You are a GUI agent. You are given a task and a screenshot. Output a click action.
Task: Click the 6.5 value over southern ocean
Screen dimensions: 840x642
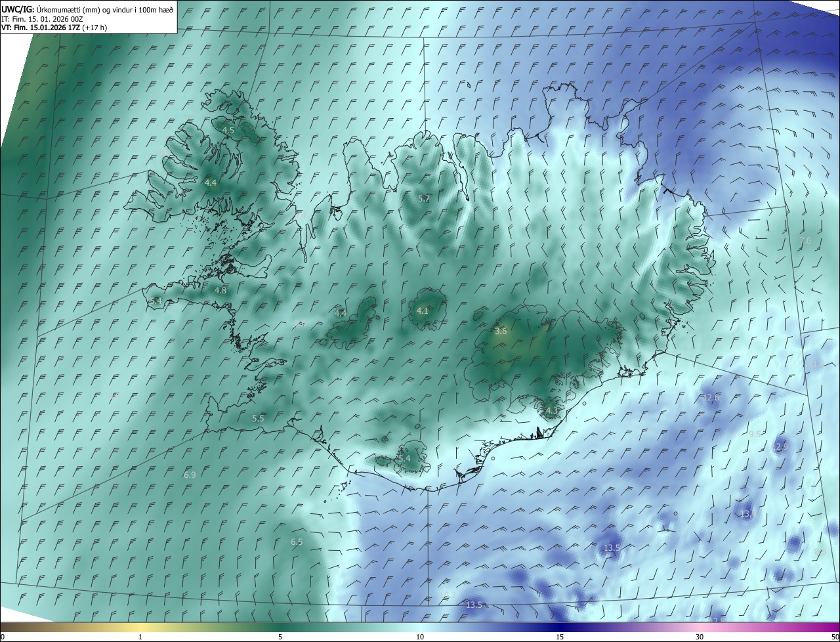pos(297,542)
